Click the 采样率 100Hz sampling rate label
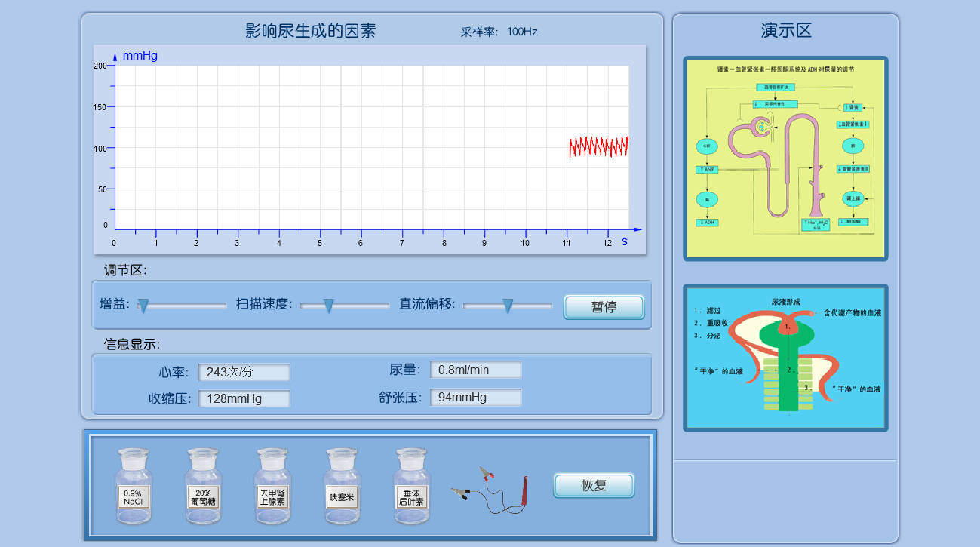Viewport: 980px width, 547px height. pyautogui.click(x=499, y=32)
